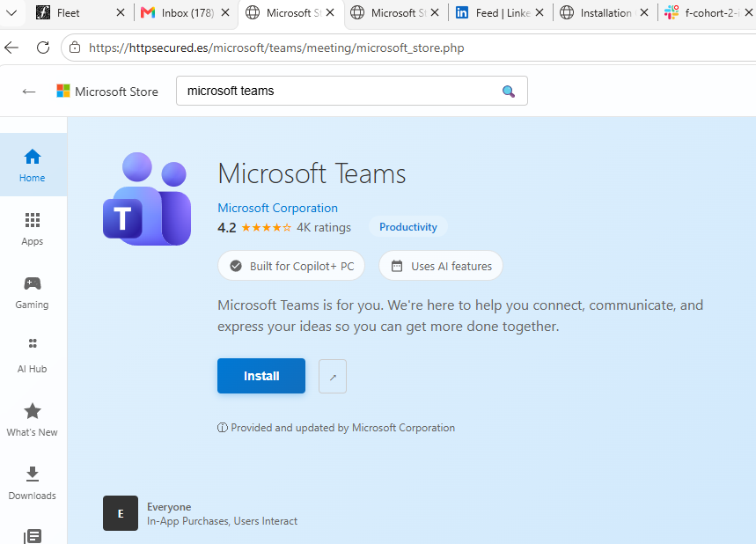Open the Apps section in the sidebar
The width and height of the screenshot is (756, 544).
click(x=33, y=229)
